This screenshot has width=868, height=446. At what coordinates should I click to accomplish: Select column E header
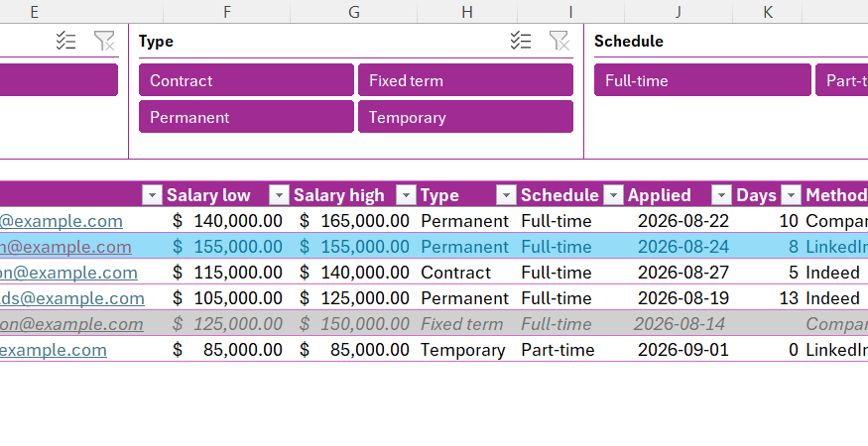pyautogui.click(x=81, y=12)
